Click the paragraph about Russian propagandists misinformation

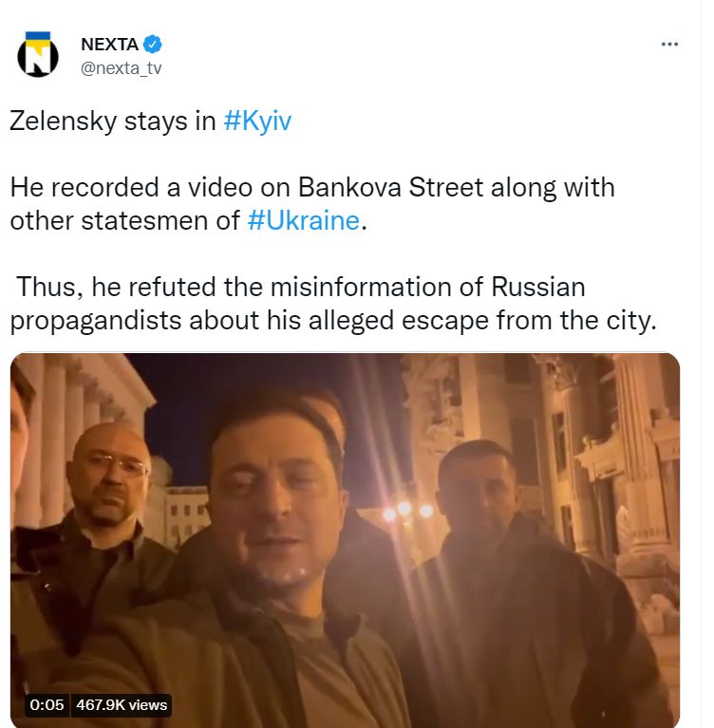coord(333,304)
